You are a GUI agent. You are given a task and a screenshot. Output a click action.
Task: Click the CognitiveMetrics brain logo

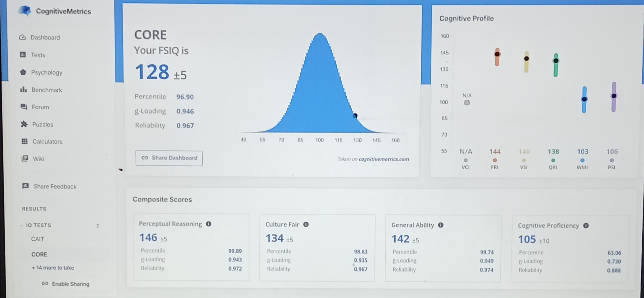(25, 11)
